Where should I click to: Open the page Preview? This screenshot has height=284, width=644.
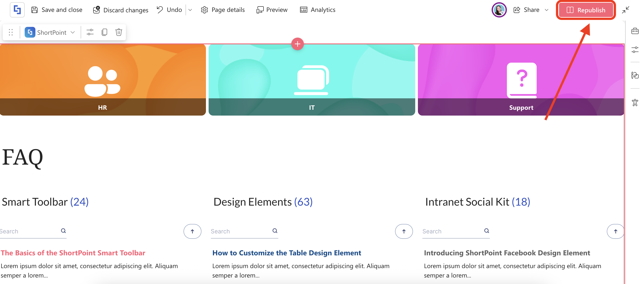272,10
